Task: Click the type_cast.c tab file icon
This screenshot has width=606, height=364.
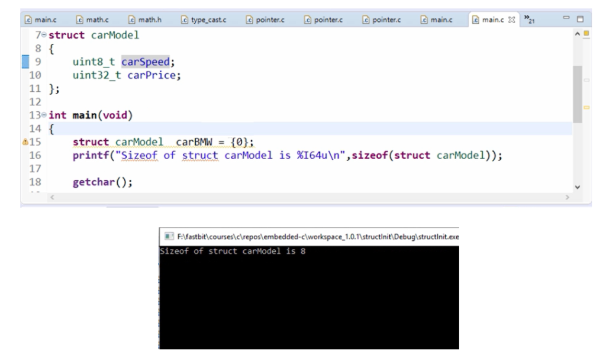Action: click(x=185, y=20)
